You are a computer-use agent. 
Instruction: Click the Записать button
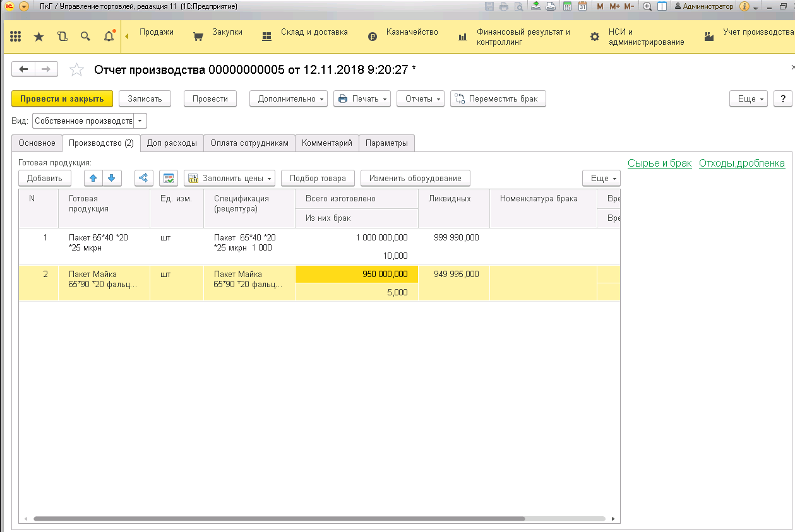[x=145, y=99]
